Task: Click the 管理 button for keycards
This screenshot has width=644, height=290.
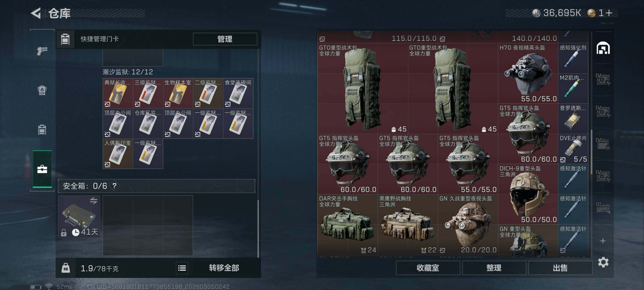Action: (x=225, y=39)
